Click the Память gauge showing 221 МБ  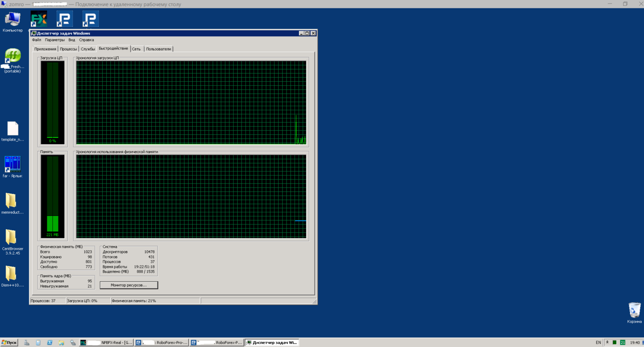52,196
